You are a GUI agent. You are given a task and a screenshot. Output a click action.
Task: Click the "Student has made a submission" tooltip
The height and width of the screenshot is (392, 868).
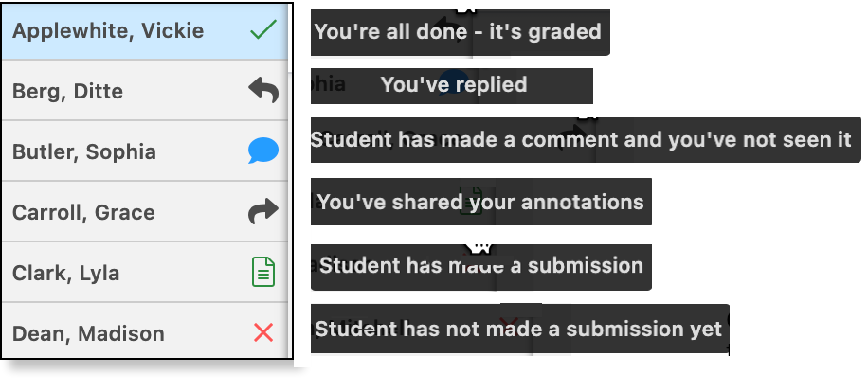tap(481, 267)
